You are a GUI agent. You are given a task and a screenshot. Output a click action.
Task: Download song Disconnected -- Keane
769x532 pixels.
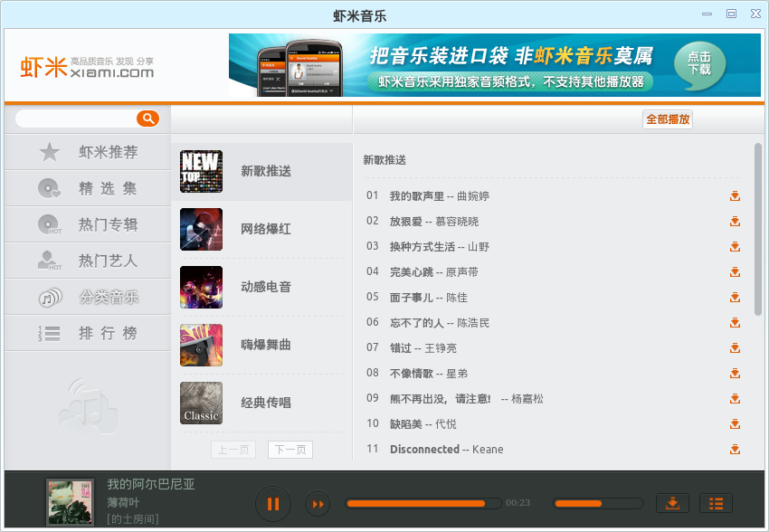735,450
